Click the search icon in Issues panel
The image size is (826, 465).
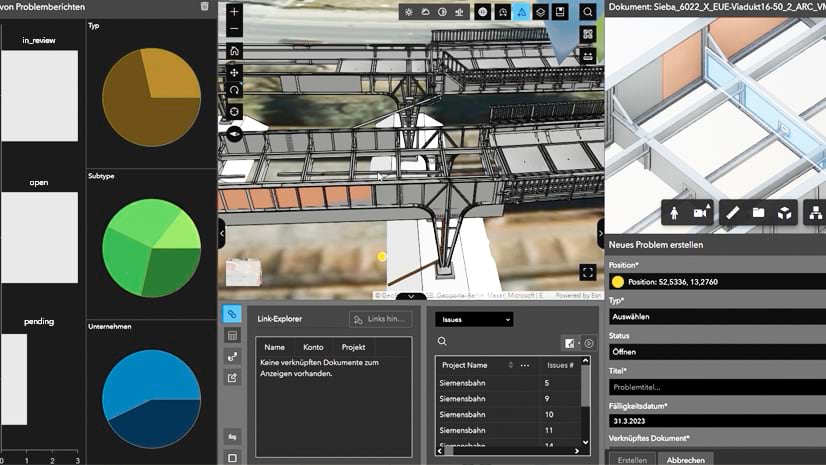click(442, 342)
